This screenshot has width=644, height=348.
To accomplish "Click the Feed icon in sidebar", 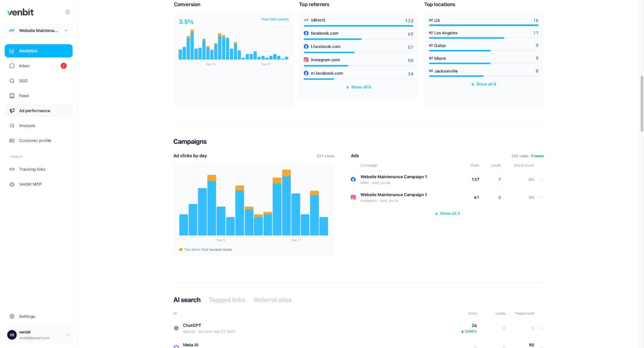I will tap(12, 96).
